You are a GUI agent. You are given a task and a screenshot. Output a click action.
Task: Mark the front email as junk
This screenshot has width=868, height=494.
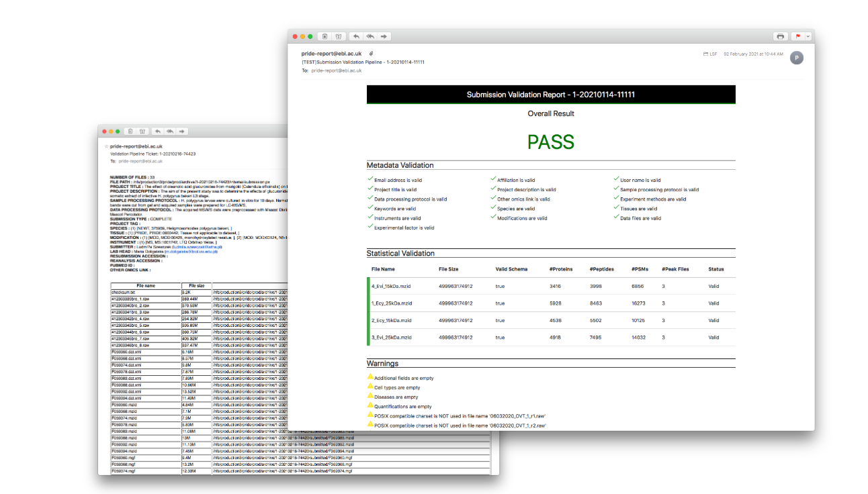pyautogui.click(x=339, y=36)
